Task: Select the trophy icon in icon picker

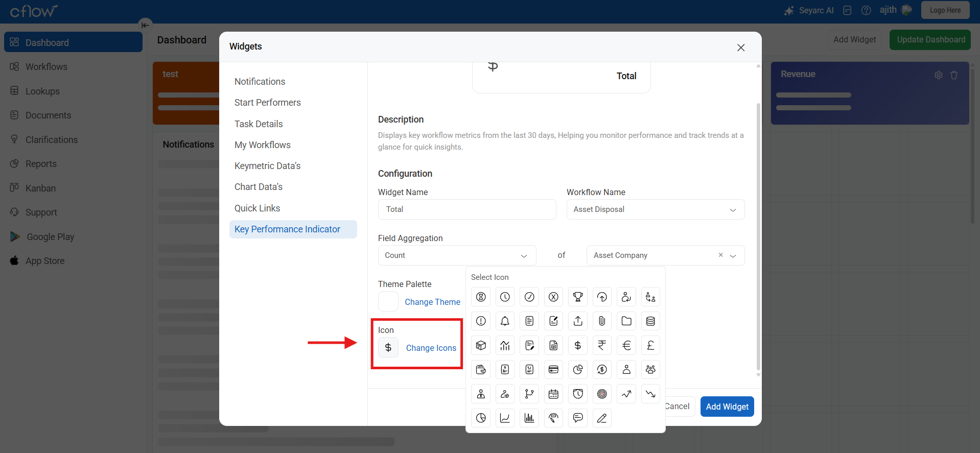Action: tap(578, 297)
